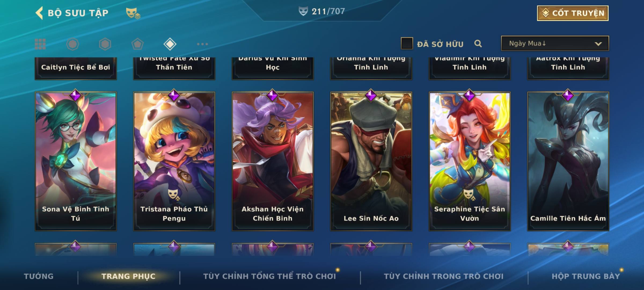The width and height of the screenshot is (644, 290).
Task: Switch to the Hộp Trưng Bày tab
Action: pyautogui.click(x=586, y=276)
